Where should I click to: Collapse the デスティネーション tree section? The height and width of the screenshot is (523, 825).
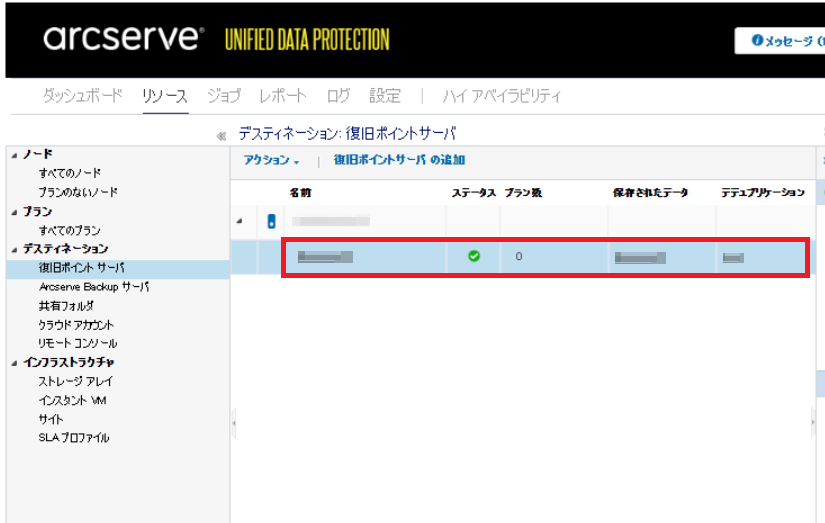[15, 250]
